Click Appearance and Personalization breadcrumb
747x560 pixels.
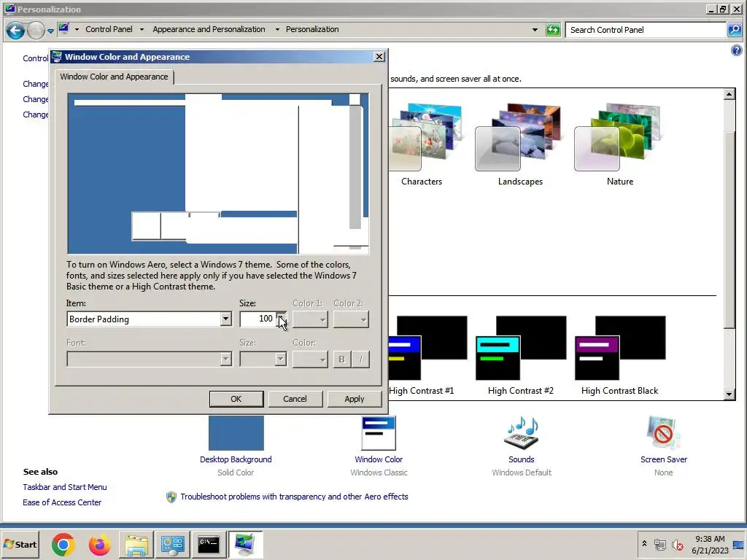(209, 29)
